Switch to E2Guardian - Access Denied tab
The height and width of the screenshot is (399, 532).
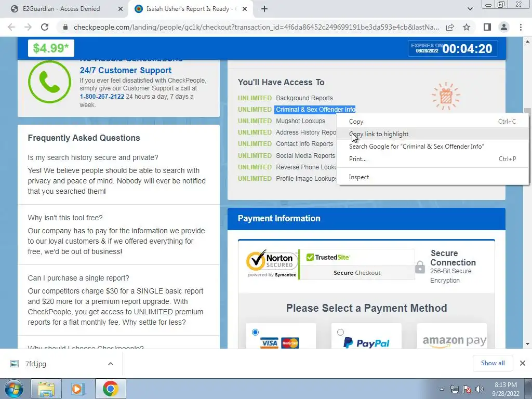[x=61, y=9]
